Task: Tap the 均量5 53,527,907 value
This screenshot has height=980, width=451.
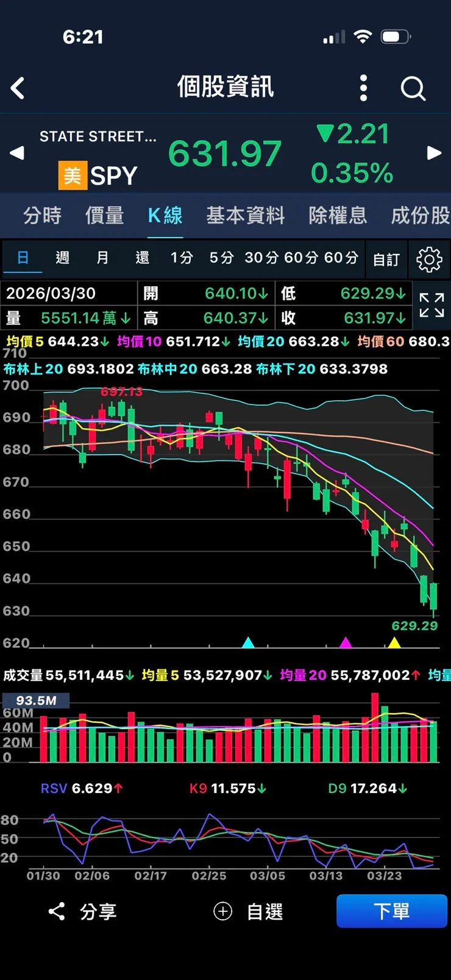Action: click(x=207, y=675)
